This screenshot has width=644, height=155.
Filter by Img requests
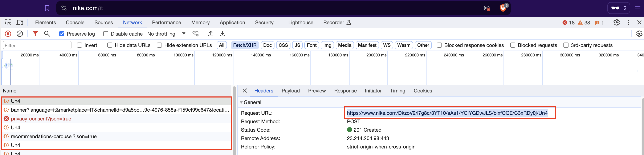point(327,45)
